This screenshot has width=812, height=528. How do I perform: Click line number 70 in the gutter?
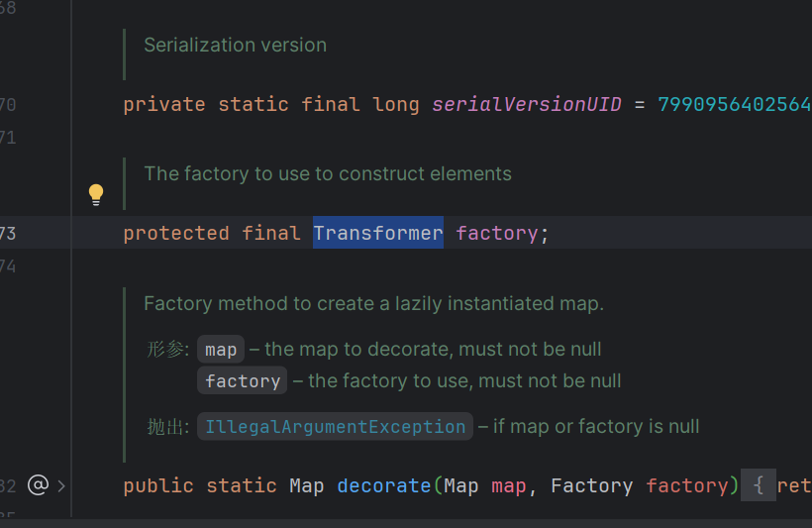coord(8,105)
